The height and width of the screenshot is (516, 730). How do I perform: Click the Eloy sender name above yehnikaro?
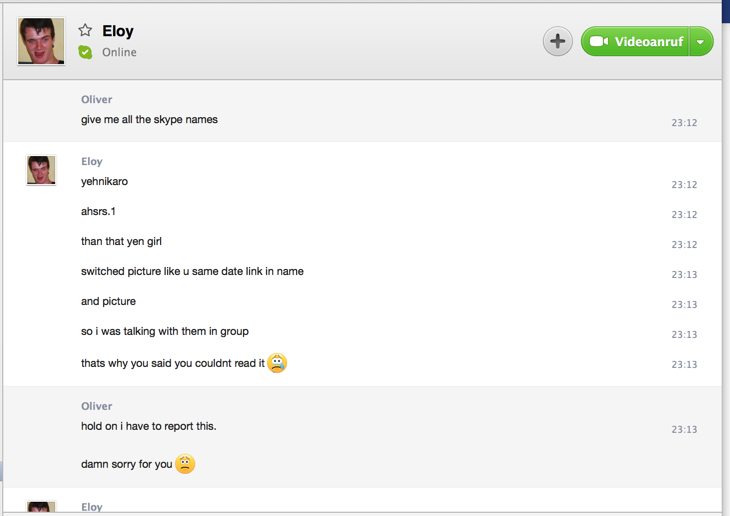tap(92, 161)
